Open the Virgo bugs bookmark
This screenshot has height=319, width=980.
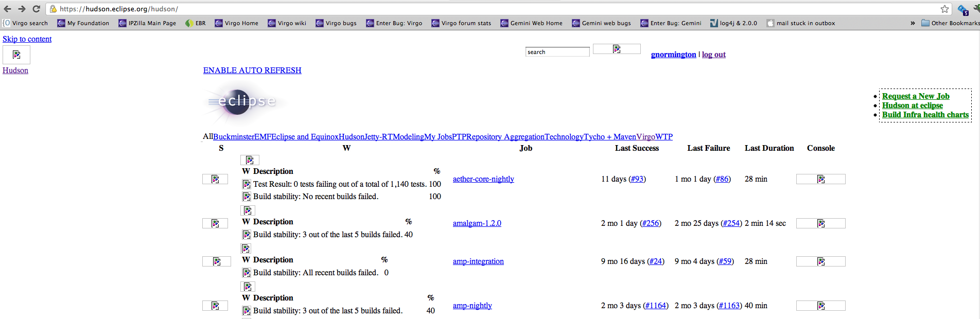(x=336, y=23)
